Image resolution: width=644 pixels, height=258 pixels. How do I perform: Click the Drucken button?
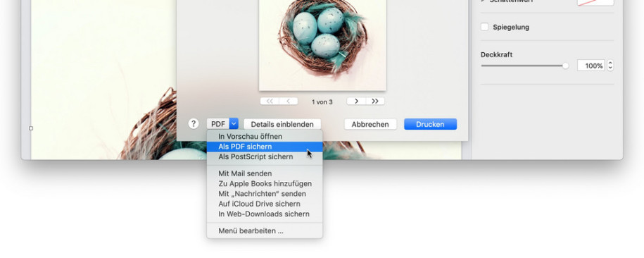point(430,124)
